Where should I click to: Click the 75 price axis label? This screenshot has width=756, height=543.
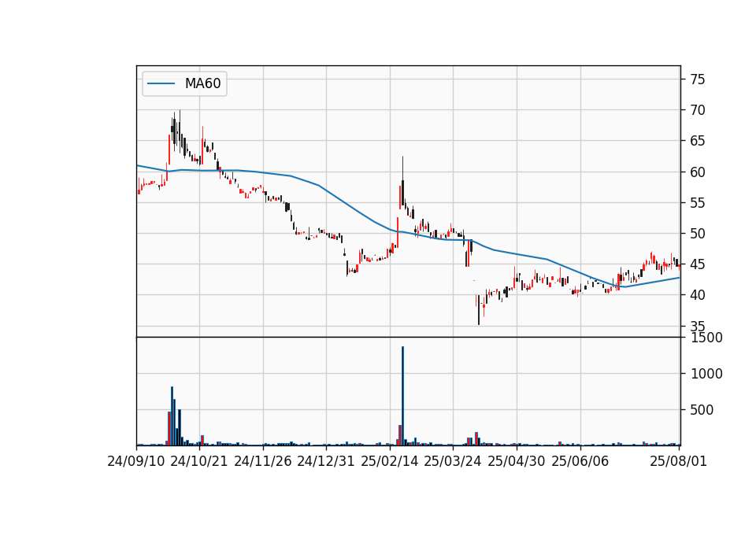698,79
